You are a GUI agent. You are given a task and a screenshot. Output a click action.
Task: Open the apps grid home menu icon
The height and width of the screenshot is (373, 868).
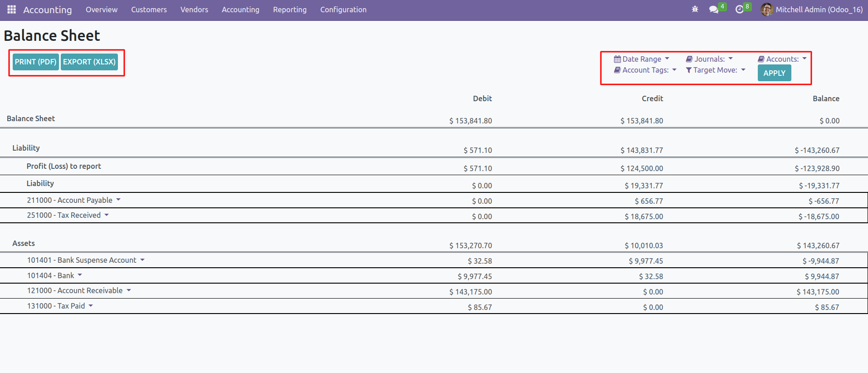[11, 10]
